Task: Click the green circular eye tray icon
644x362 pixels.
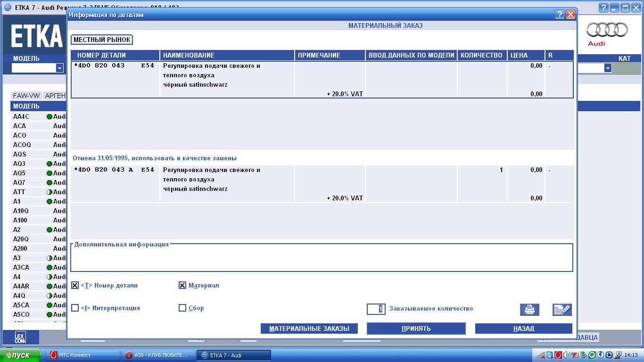Action: [x=592, y=355]
